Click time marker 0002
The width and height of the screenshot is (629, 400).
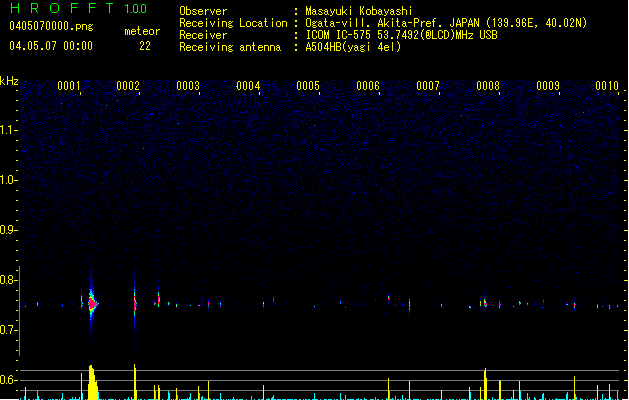[x=128, y=86]
